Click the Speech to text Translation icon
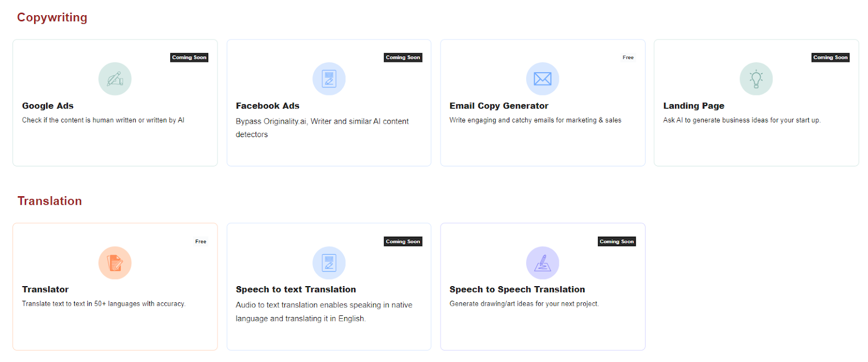The height and width of the screenshot is (362, 868). pyautogui.click(x=329, y=263)
